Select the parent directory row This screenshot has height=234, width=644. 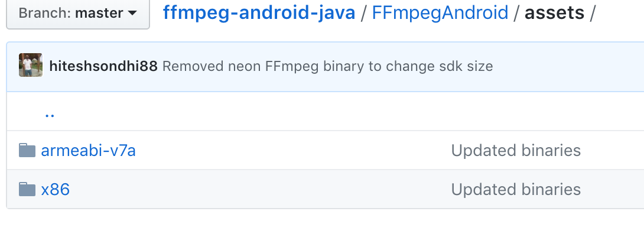[x=326, y=112]
